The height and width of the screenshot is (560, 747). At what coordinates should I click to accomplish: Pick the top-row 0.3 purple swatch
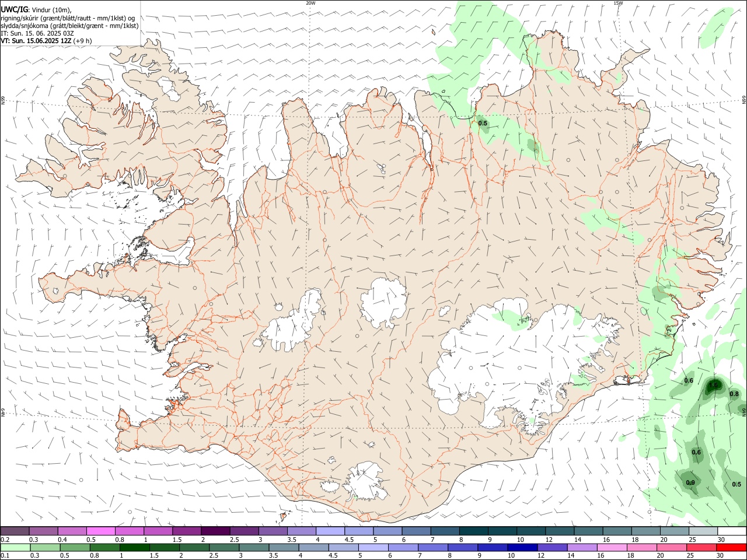[x=43, y=531]
